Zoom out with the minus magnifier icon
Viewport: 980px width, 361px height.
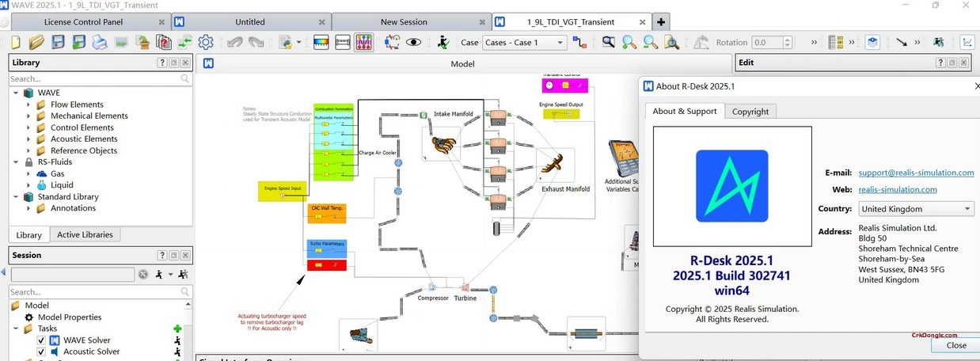651,42
